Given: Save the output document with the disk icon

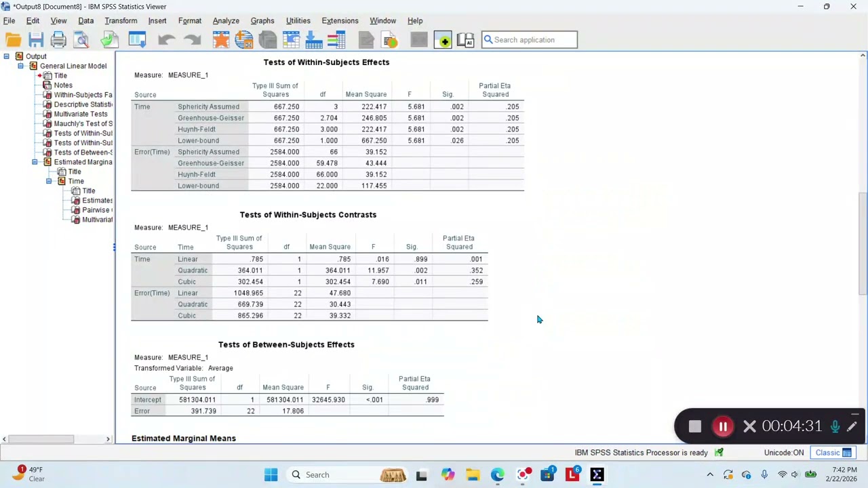Looking at the screenshot, I should pyautogui.click(x=36, y=40).
